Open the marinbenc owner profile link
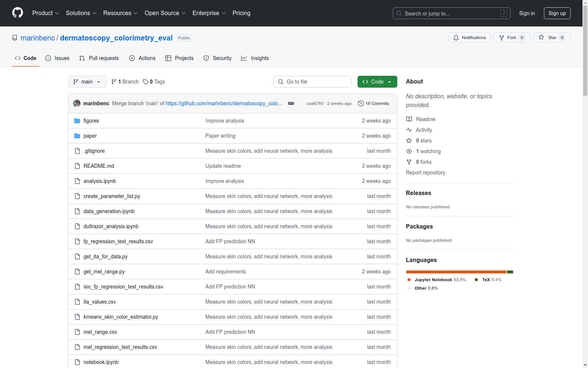Image resolution: width=588 pixels, height=368 pixels. pos(38,38)
